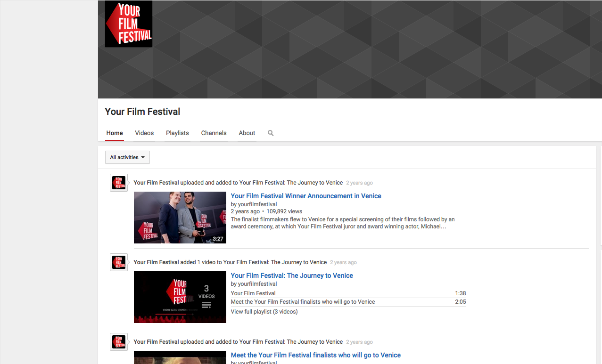Click 'View full playlist (3 videos)' link
The width and height of the screenshot is (602, 364).
[x=264, y=312]
